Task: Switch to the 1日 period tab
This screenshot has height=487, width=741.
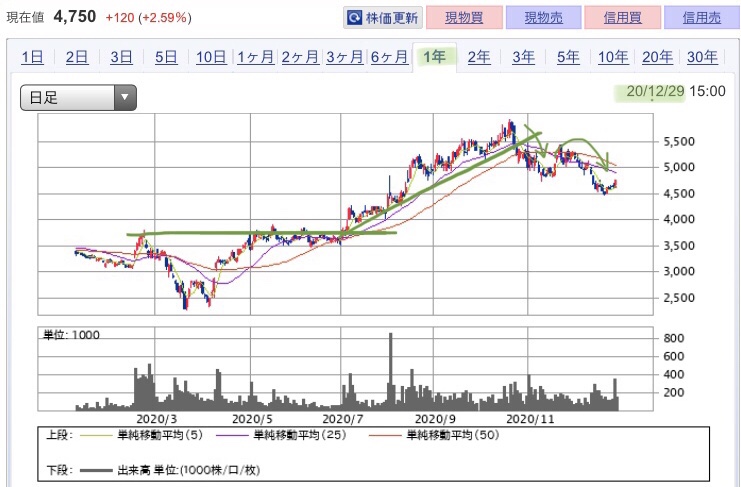Action: [32, 57]
